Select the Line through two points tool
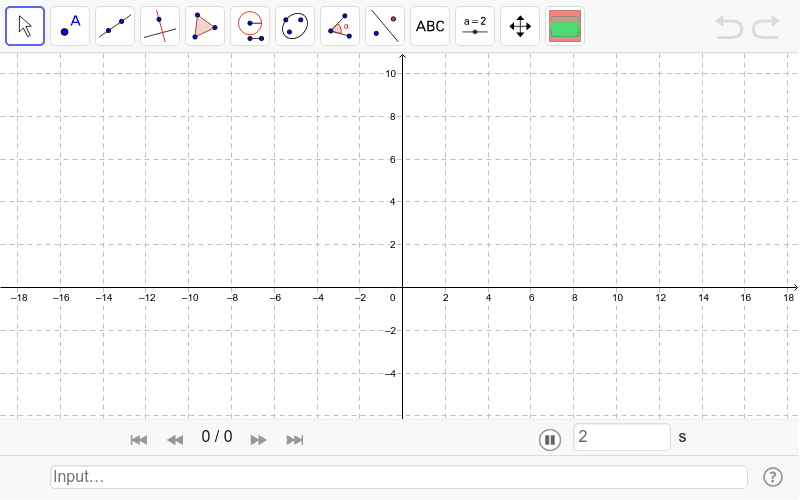800x500 pixels. click(115, 26)
